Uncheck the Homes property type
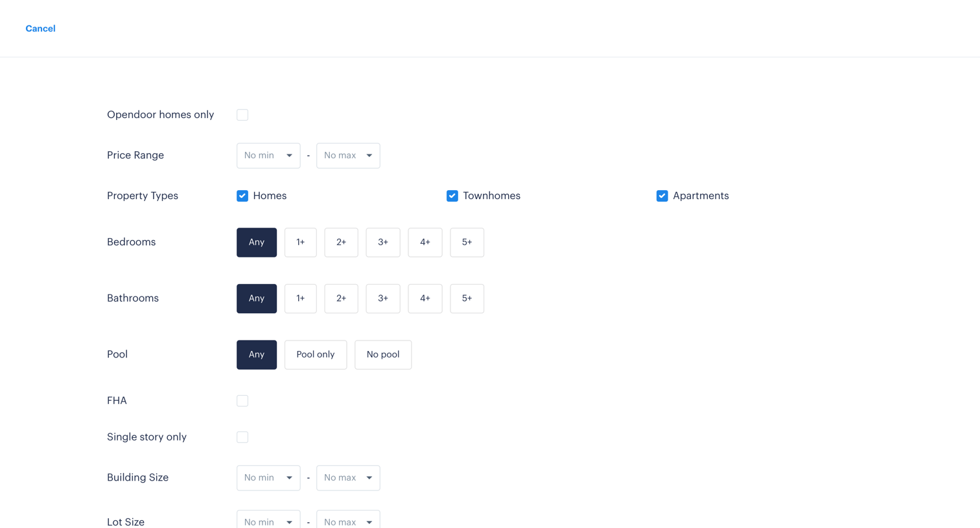Viewport: 980px width, 528px height. tap(242, 196)
